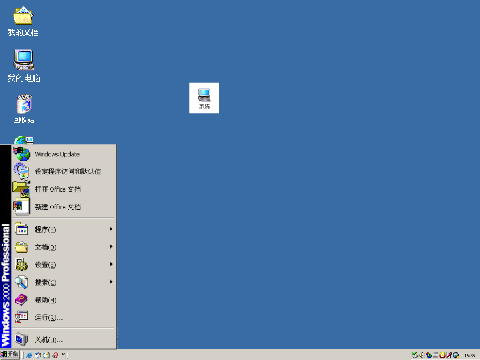480x360 pixels.
Task: Choose New Office Document in Start menu
Action: point(64,207)
